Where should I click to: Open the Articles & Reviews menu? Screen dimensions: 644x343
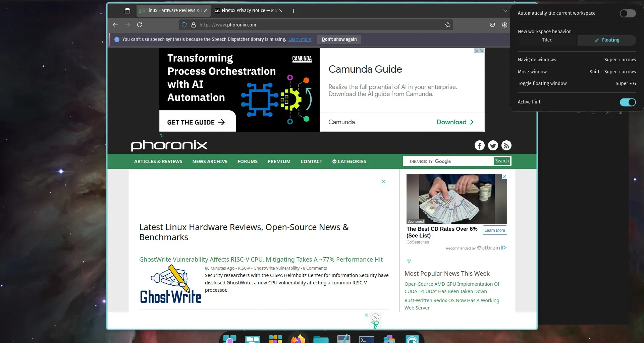(158, 161)
